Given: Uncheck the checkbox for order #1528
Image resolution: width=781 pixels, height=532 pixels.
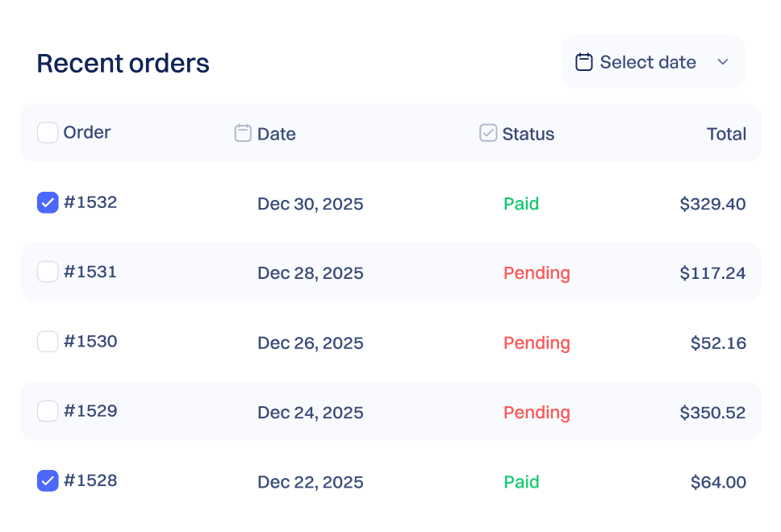Looking at the screenshot, I should [48, 480].
